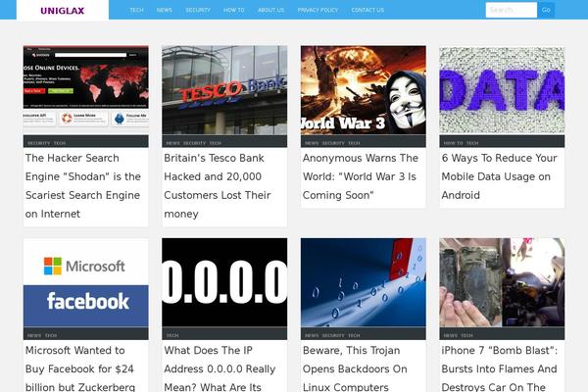The image size is (588, 392).
Task: Read "iPhone 7 Bomb Blast" article
Action: pos(499,368)
